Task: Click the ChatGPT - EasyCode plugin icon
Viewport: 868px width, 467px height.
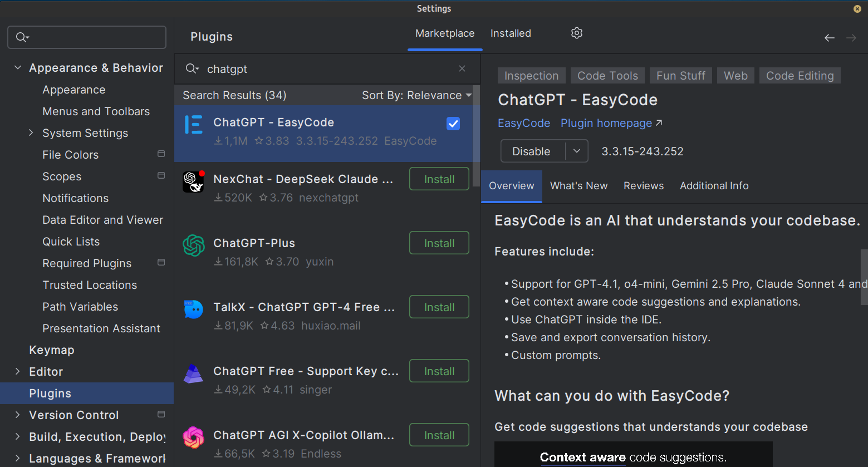Action: point(194,125)
